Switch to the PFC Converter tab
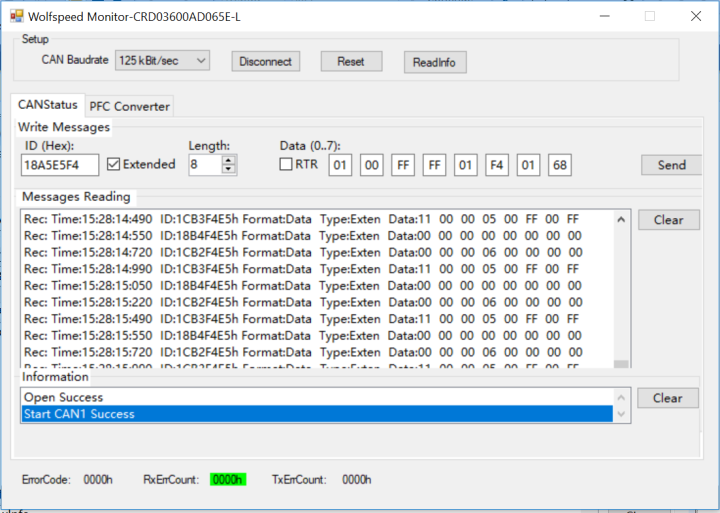The image size is (720, 513). pos(130,106)
